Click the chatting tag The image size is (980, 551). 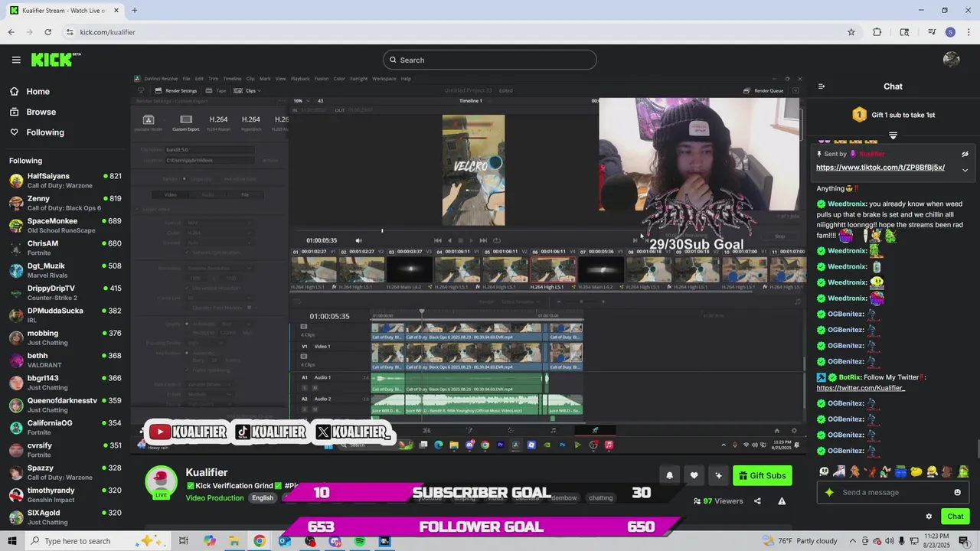coord(600,497)
